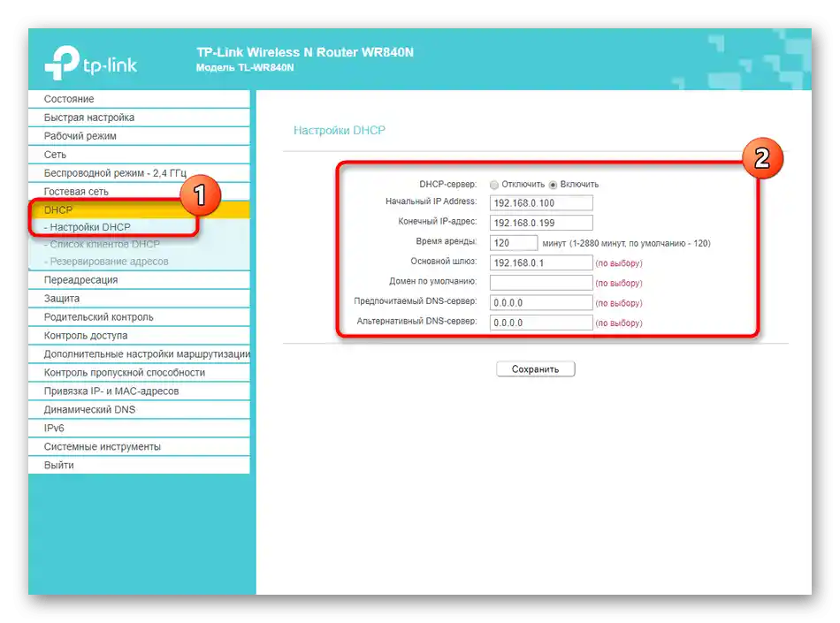The image size is (840, 623).
Task: Select the Включить DHCP radio button
Action: point(553,185)
